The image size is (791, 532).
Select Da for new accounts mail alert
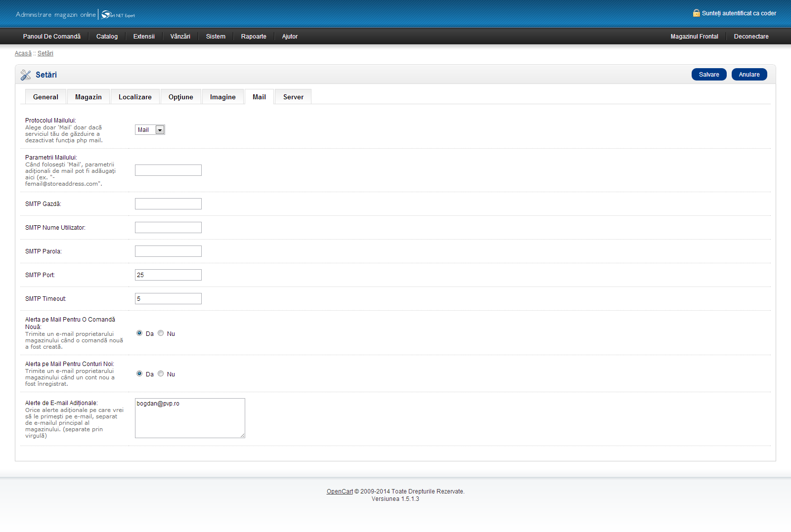coord(139,374)
